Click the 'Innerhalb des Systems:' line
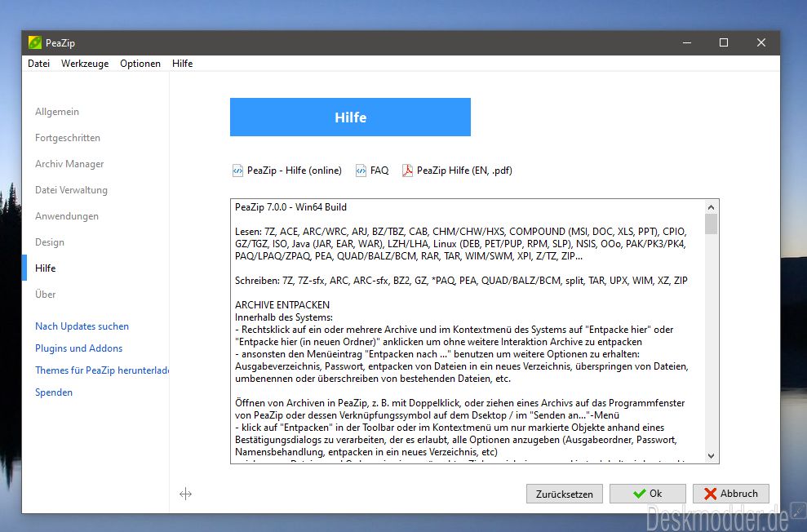This screenshot has height=532, width=807. pyautogui.click(x=284, y=317)
